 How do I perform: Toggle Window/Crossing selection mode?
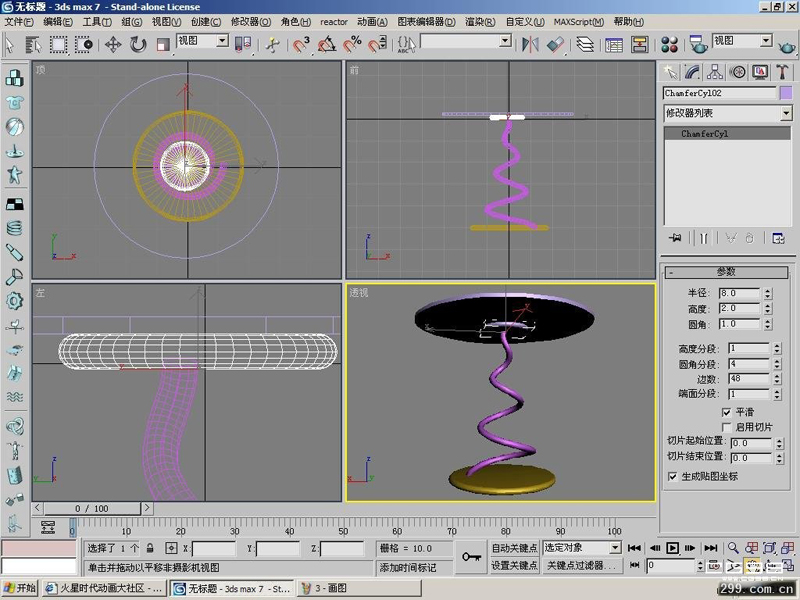click(84, 44)
